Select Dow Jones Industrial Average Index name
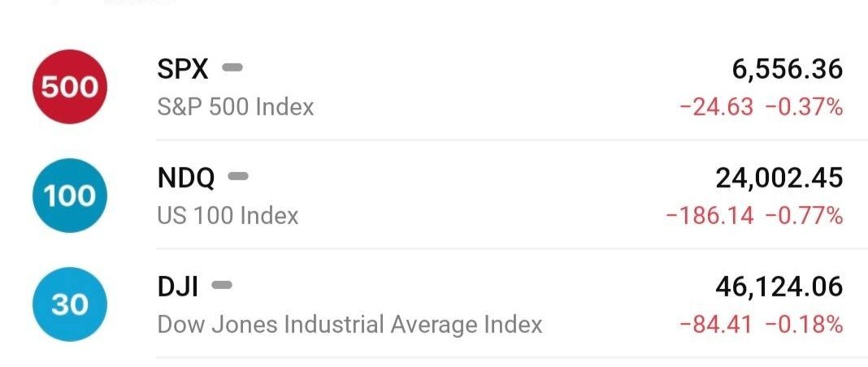The width and height of the screenshot is (868, 367). click(349, 325)
